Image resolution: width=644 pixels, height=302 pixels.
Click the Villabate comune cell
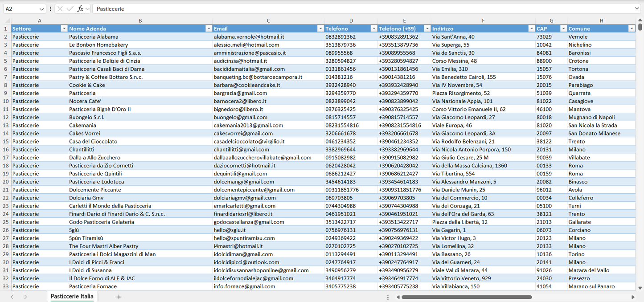coord(601,158)
